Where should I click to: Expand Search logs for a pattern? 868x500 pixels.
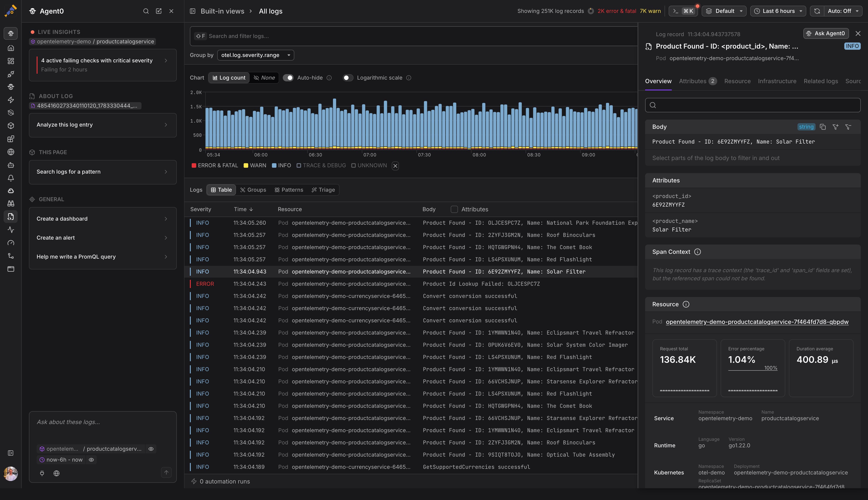point(103,172)
